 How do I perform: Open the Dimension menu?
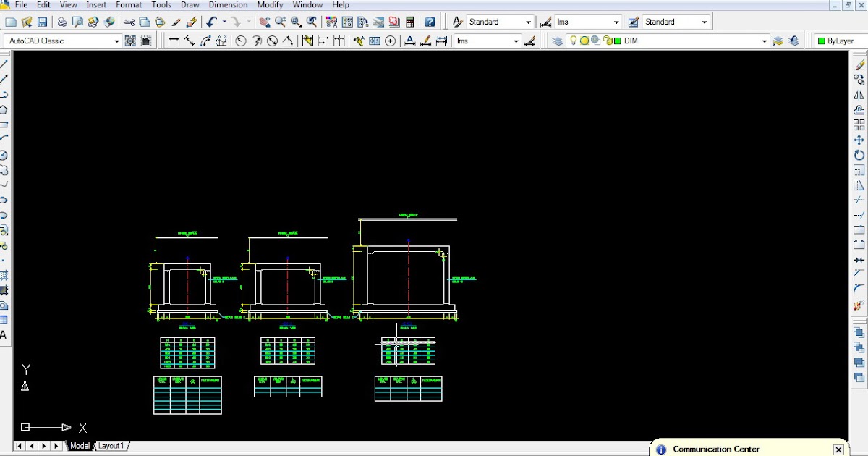coord(228,4)
